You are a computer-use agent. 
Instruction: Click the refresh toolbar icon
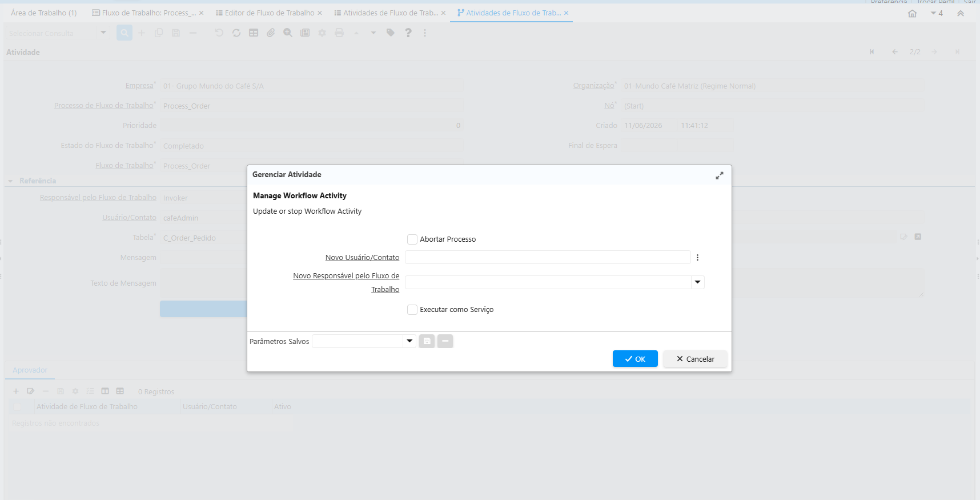[236, 33]
